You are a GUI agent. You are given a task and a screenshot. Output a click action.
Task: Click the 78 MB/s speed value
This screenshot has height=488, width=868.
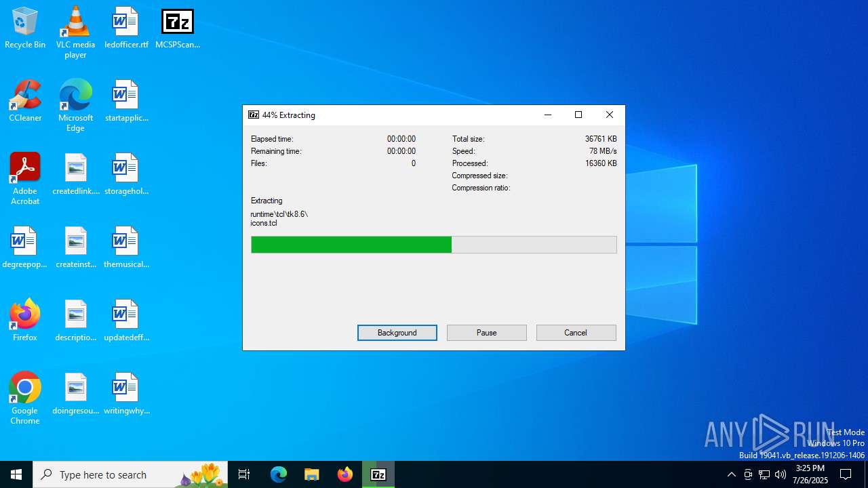coord(603,151)
